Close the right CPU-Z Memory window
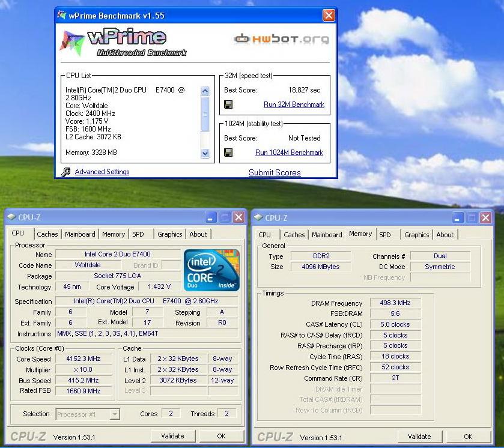 485,218
